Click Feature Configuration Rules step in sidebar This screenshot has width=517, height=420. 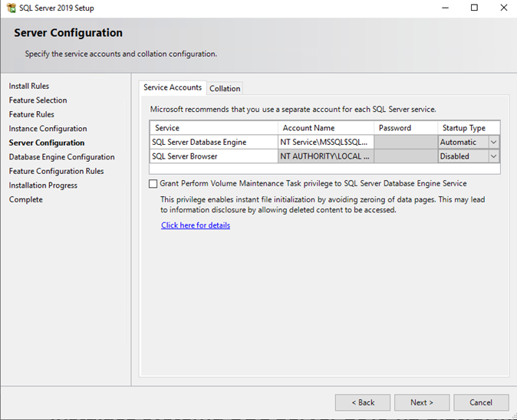click(x=57, y=171)
